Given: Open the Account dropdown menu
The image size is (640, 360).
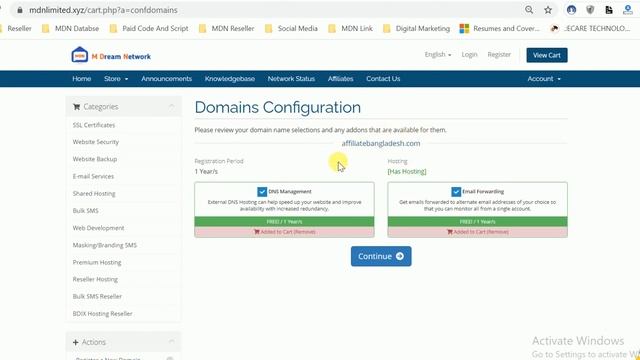Looking at the screenshot, I should [544, 79].
